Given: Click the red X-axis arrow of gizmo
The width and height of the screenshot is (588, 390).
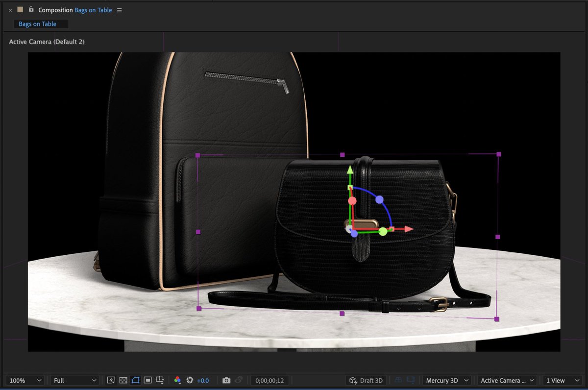Looking at the screenshot, I should point(409,229).
